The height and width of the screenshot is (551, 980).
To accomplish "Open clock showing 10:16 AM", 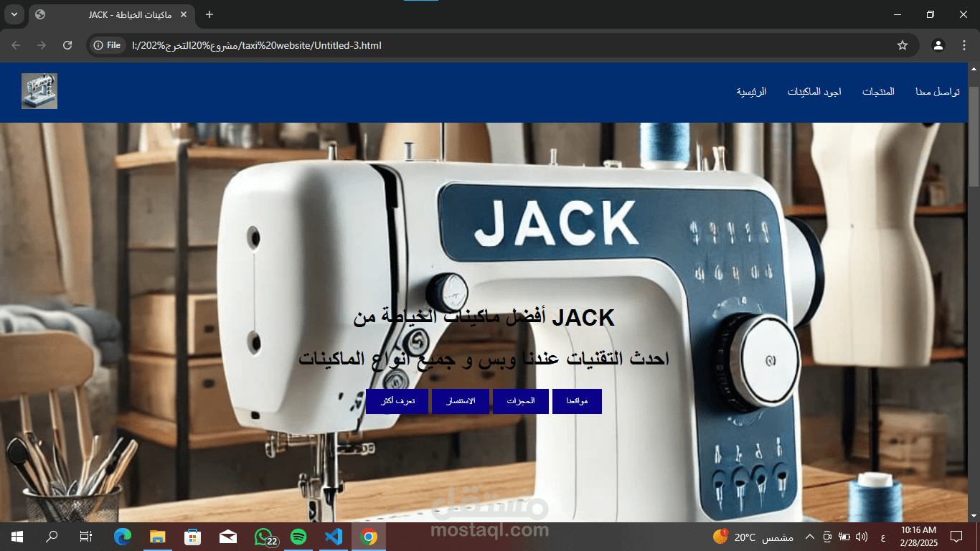I will coord(919,537).
